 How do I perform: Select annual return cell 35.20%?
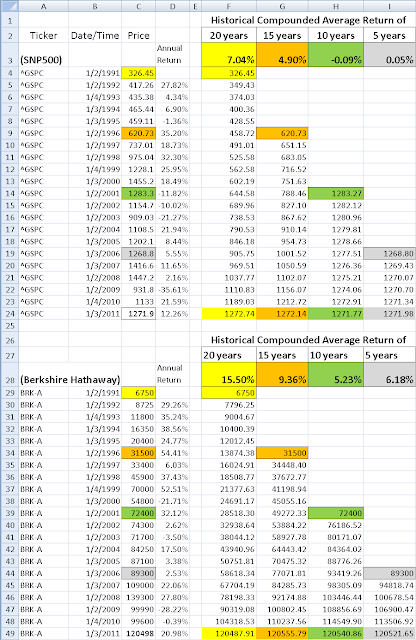172,133
